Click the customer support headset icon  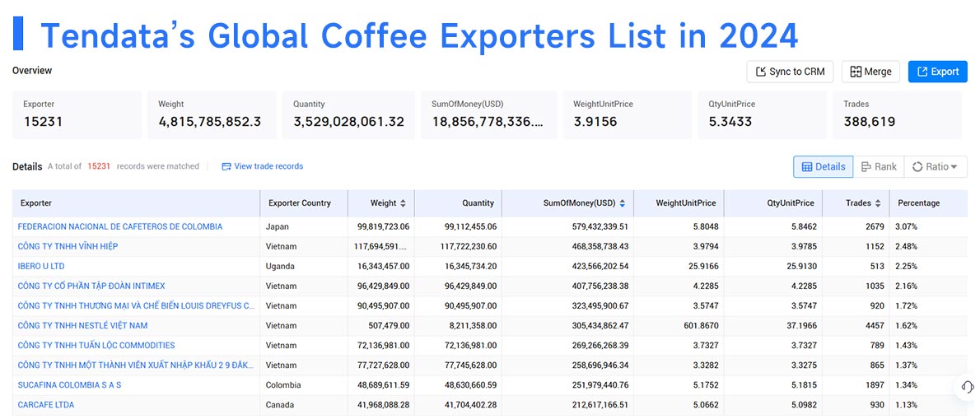click(x=967, y=386)
